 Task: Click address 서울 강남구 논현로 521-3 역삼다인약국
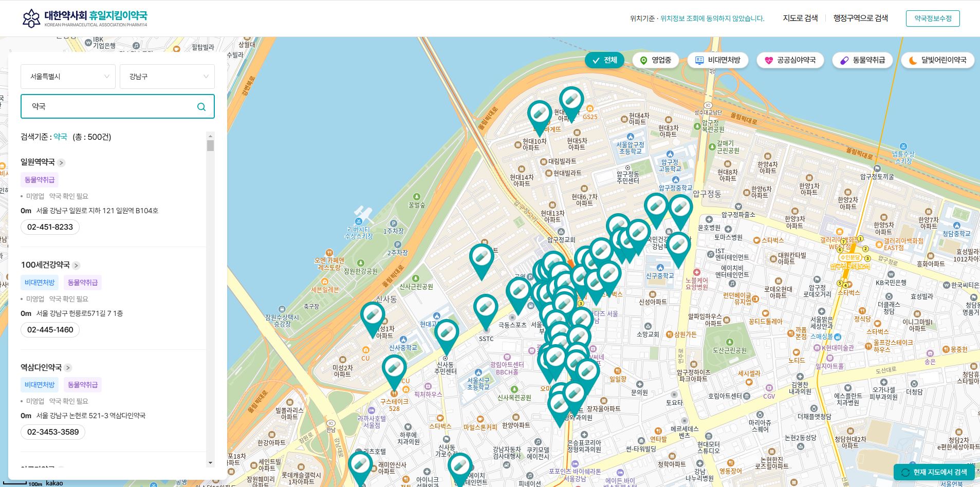pyautogui.click(x=90, y=416)
